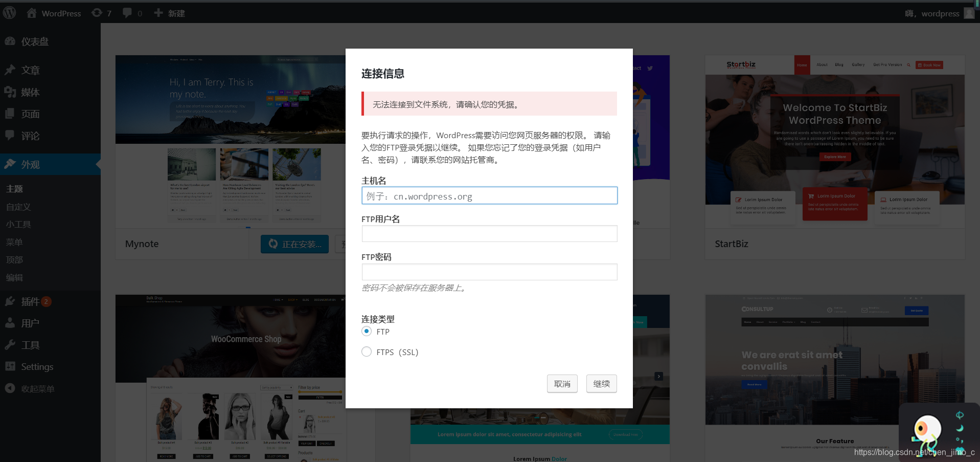The height and width of the screenshot is (462, 980).
Task: Click the 外观 paintbrush icon
Action: [10, 164]
